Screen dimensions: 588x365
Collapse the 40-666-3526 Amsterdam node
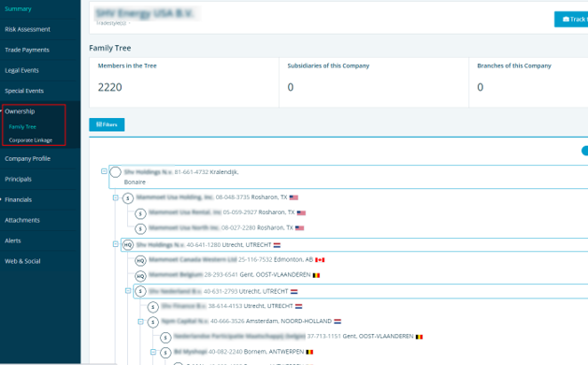pyautogui.click(x=140, y=321)
